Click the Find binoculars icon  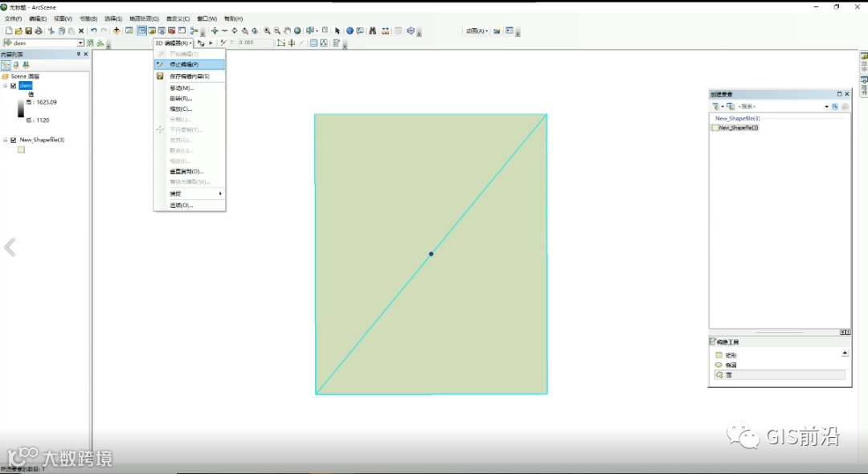[373, 31]
